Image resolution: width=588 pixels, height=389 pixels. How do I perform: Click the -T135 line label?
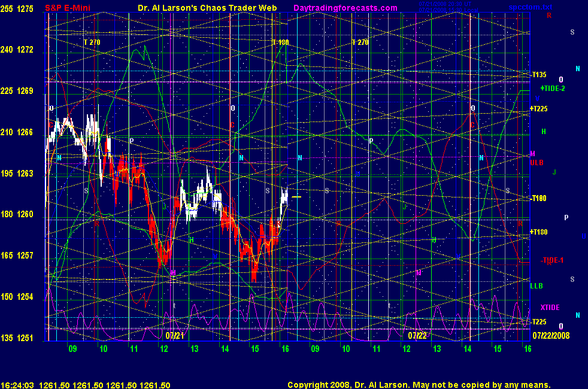(539, 75)
